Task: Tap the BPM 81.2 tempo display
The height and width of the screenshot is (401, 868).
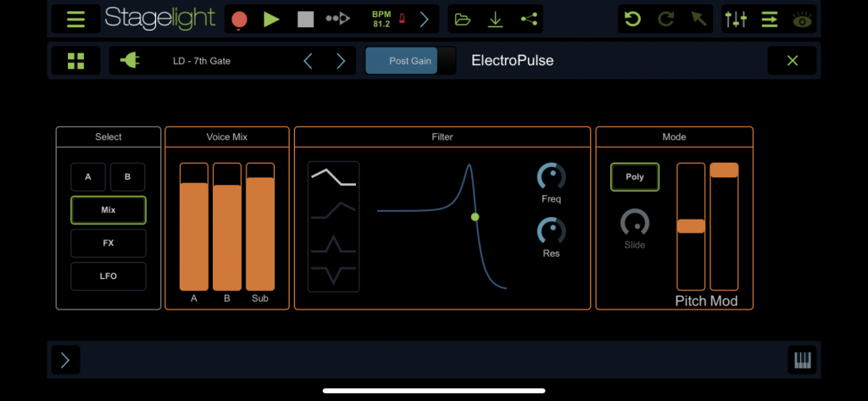Action: [x=381, y=19]
